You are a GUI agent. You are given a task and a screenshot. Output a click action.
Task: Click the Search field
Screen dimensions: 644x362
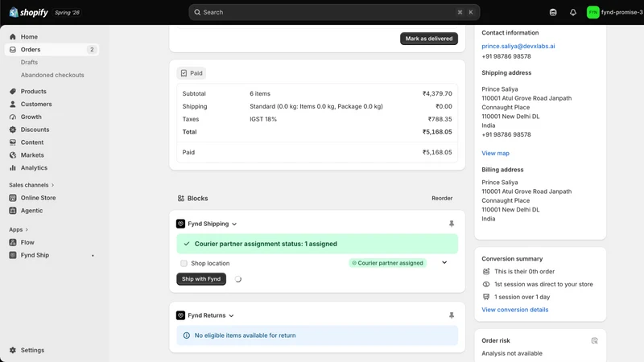(334, 12)
